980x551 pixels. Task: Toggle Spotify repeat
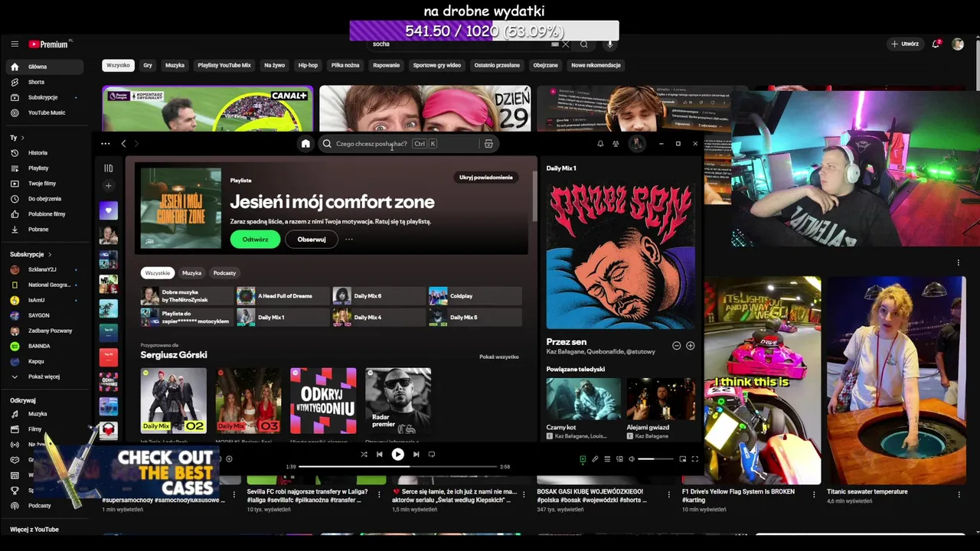pos(432,455)
